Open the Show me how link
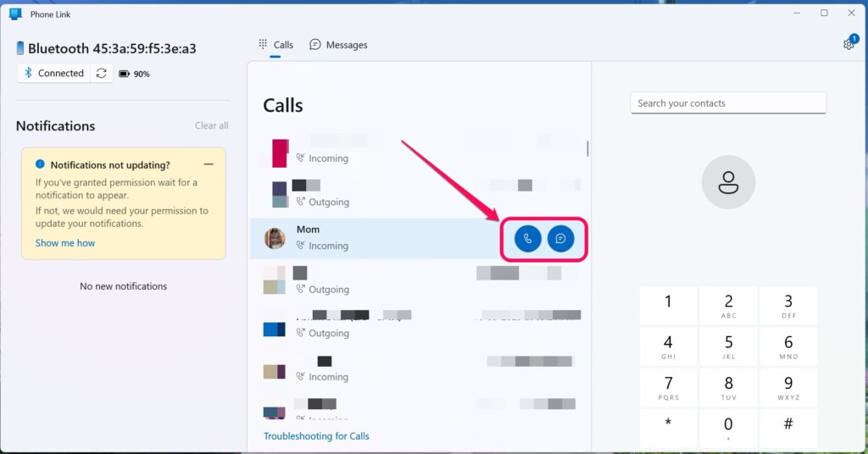 pyautogui.click(x=65, y=243)
